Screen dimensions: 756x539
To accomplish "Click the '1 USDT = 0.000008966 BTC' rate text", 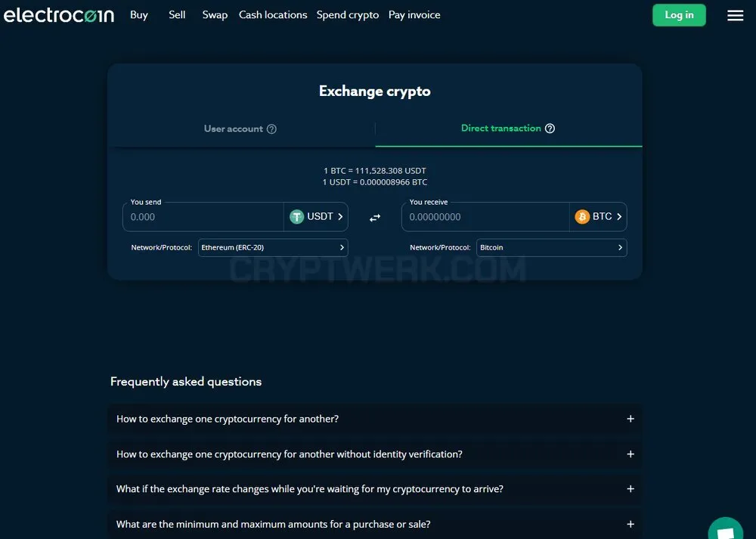I will (375, 182).
